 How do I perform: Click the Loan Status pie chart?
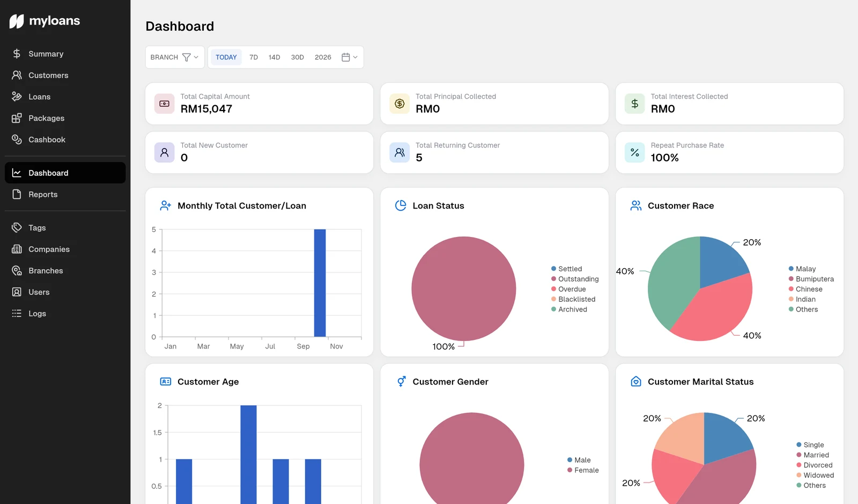464,288
